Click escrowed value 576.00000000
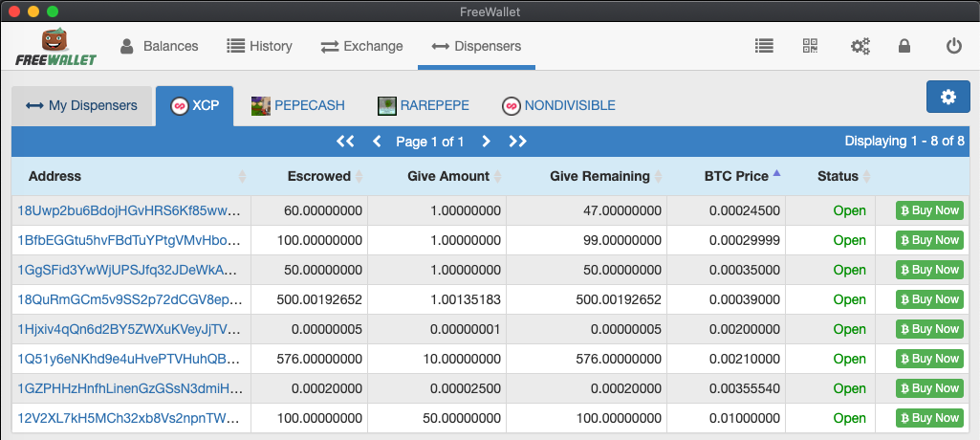The image size is (980, 440). [319, 359]
